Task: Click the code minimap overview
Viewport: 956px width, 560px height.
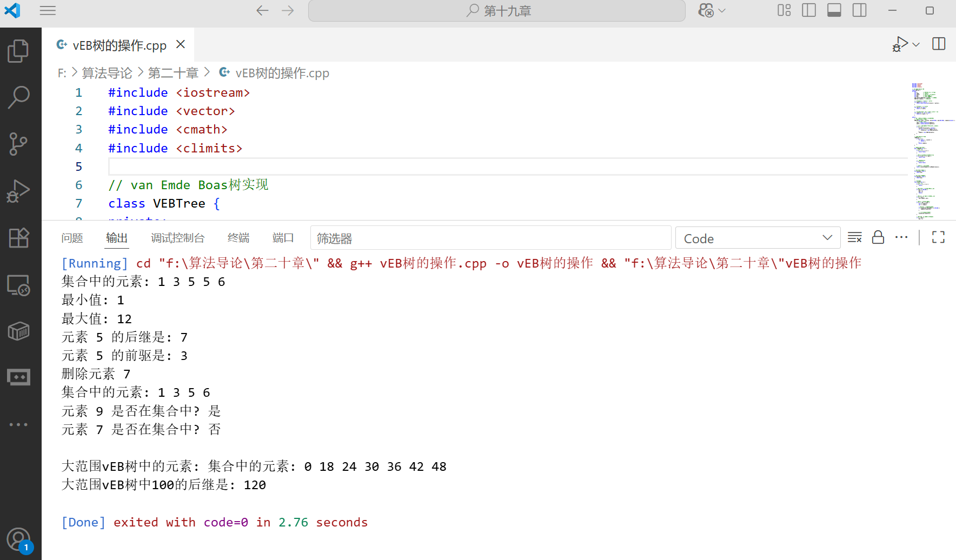Action: (932, 150)
